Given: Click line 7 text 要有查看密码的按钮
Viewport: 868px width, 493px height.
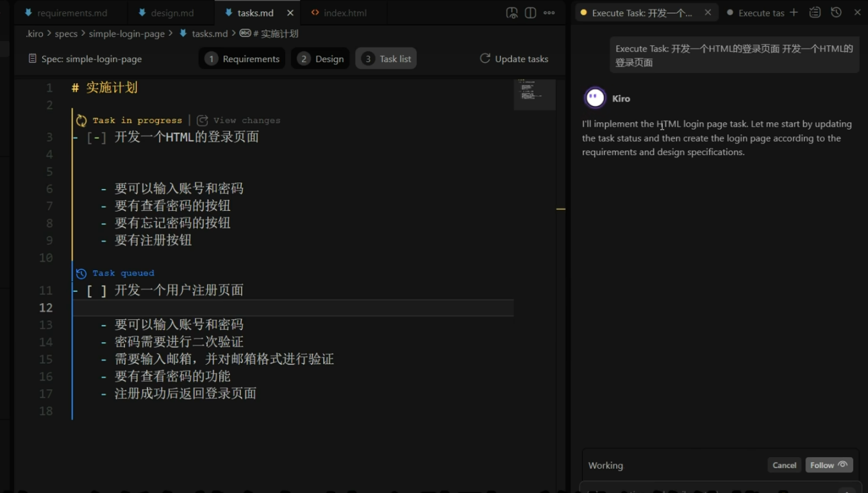Looking at the screenshot, I should point(172,206).
